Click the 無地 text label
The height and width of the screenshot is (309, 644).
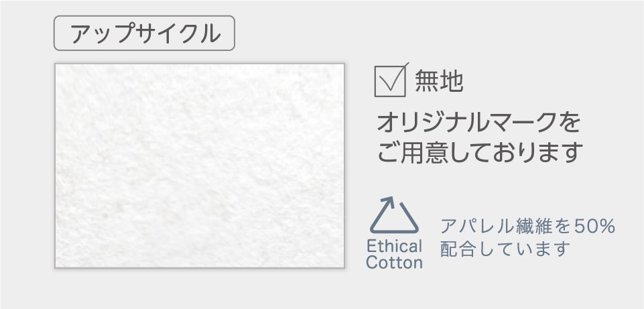439,82
